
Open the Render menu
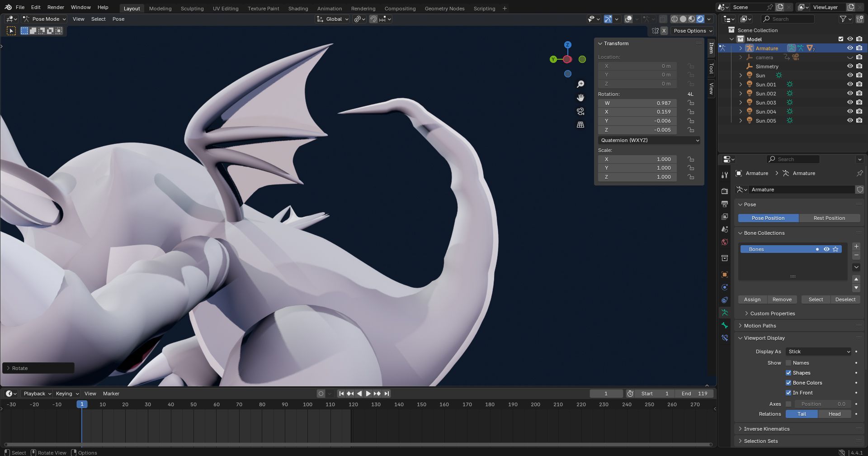click(56, 7)
